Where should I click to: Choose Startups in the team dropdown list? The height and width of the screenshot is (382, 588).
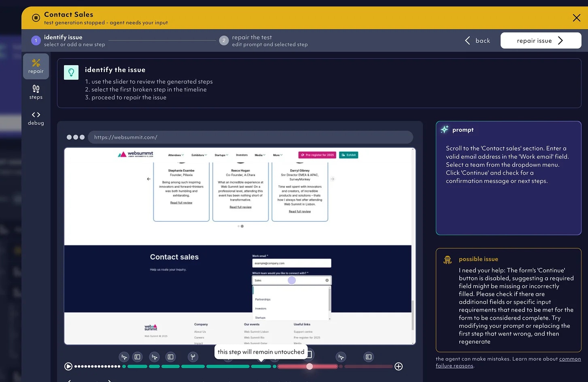tap(260, 318)
